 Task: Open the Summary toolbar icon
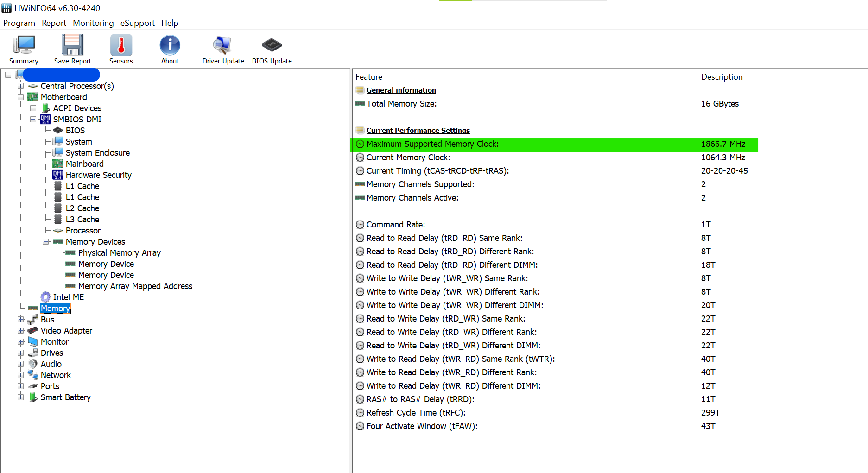[24, 45]
